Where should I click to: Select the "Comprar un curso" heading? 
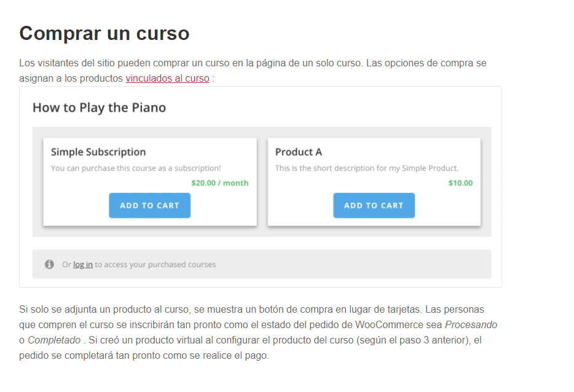pos(104,33)
